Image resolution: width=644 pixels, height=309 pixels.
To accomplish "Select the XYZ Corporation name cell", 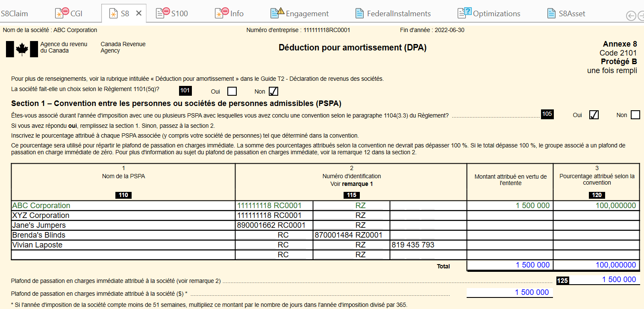I will click(x=123, y=215).
